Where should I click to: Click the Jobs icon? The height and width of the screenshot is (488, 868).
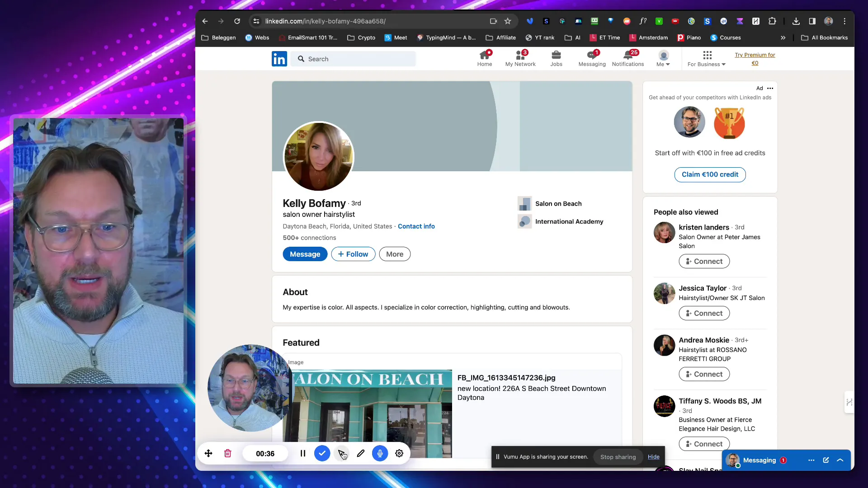[556, 58]
